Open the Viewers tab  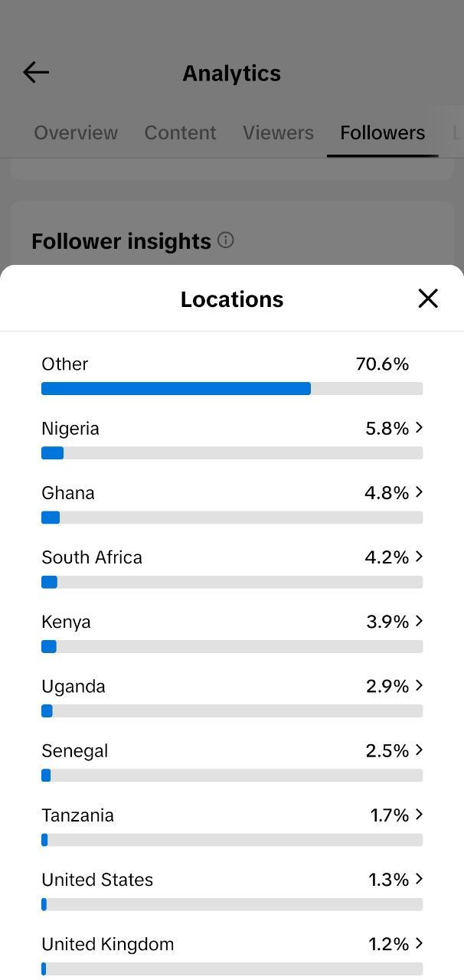coord(278,132)
